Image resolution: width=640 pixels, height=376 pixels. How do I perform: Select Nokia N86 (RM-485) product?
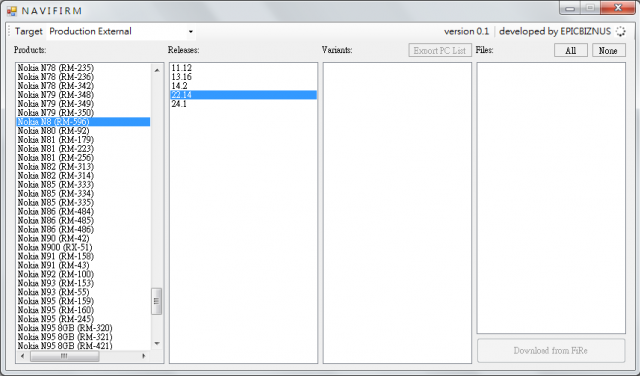[83, 220]
